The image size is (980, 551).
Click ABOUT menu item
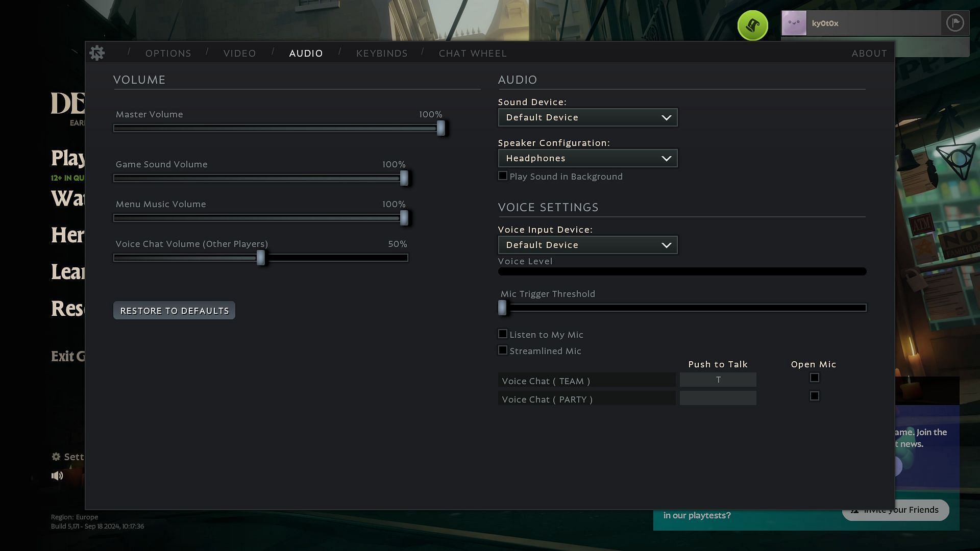tap(869, 53)
